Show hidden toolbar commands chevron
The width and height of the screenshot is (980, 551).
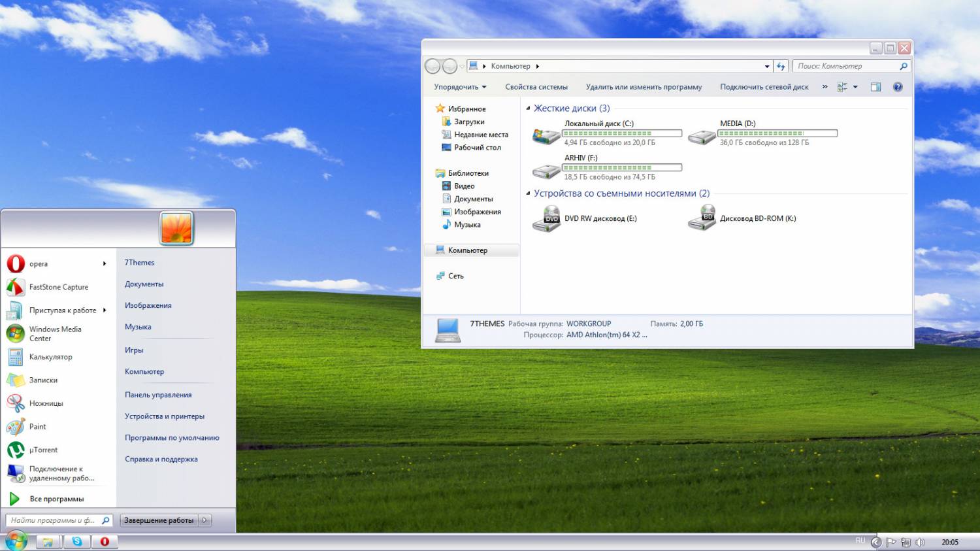tap(825, 86)
